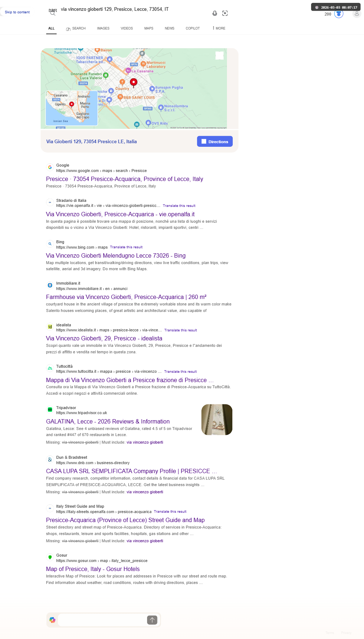Image resolution: width=364 pixels, height=639 pixels.
Task: Translate the Tuttocittà result
Action: (x=180, y=372)
